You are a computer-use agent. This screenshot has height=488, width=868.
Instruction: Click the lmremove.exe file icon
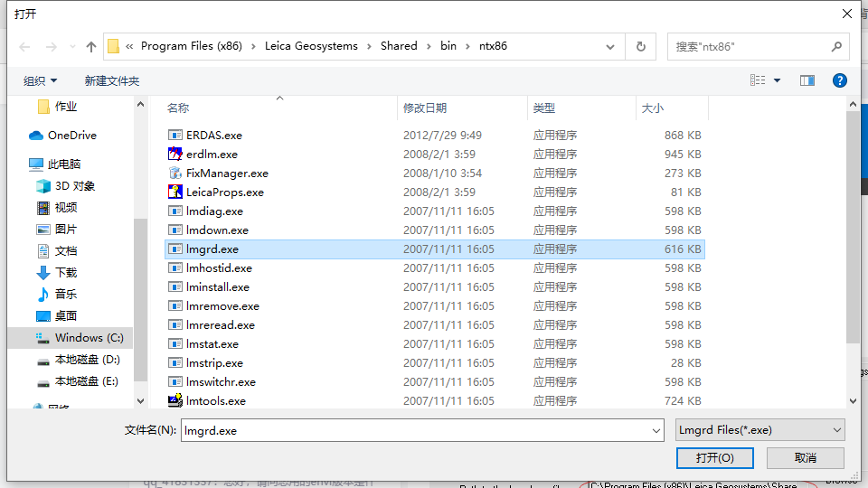tap(175, 306)
